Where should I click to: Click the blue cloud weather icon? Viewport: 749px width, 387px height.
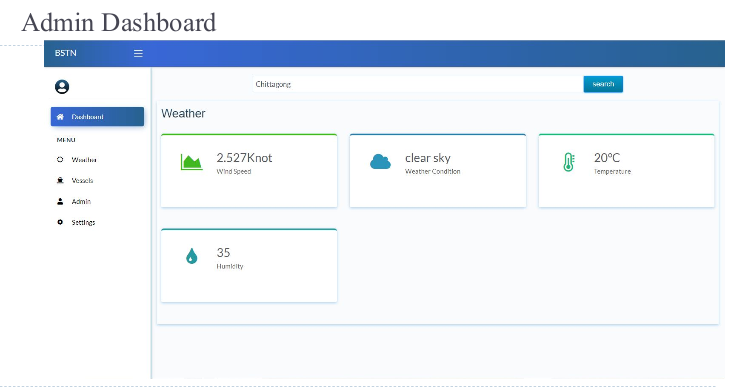[x=380, y=161]
